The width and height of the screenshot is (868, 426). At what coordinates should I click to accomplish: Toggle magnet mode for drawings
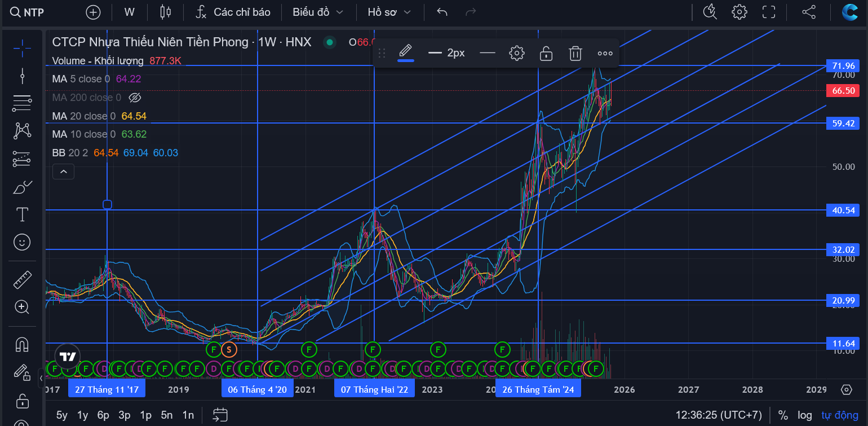(x=22, y=344)
